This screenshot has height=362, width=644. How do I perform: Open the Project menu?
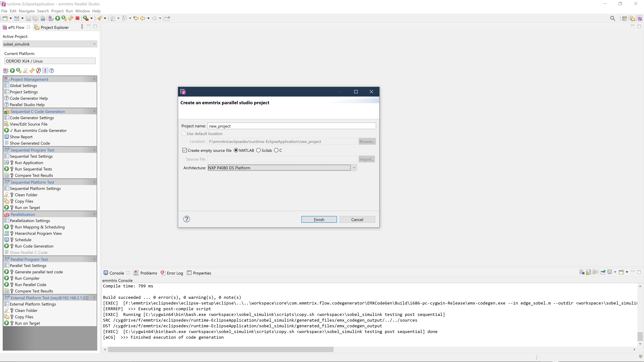[57, 11]
